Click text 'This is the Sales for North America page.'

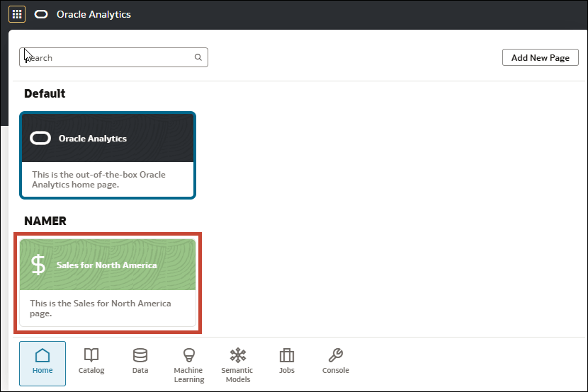coord(101,308)
